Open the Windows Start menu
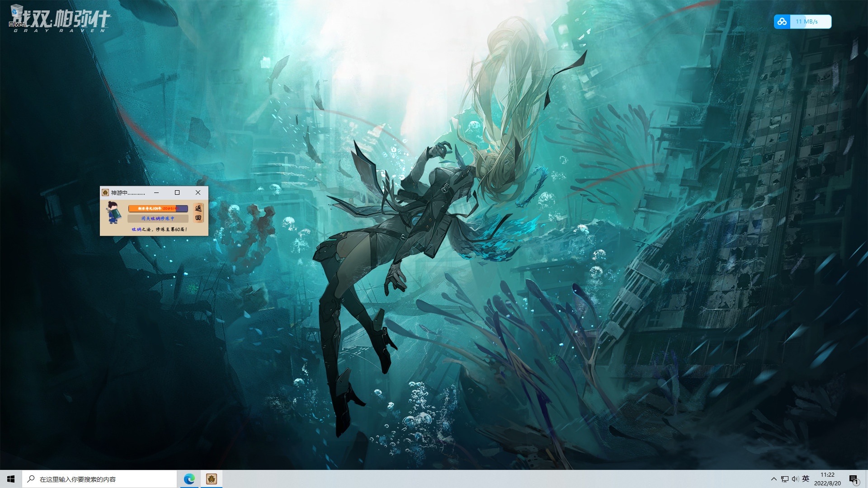Image resolution: width=868 pixels, height=488 pixels. point(11,479)
